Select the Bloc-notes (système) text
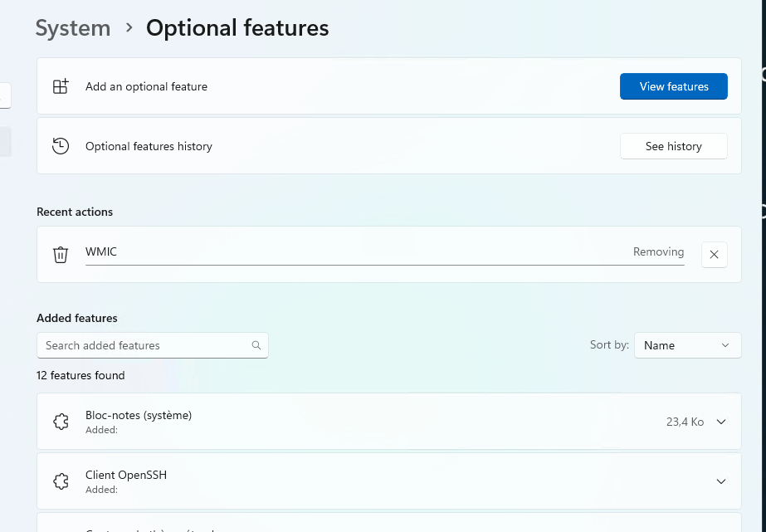The image size is (766, 532). coord(139,415)
